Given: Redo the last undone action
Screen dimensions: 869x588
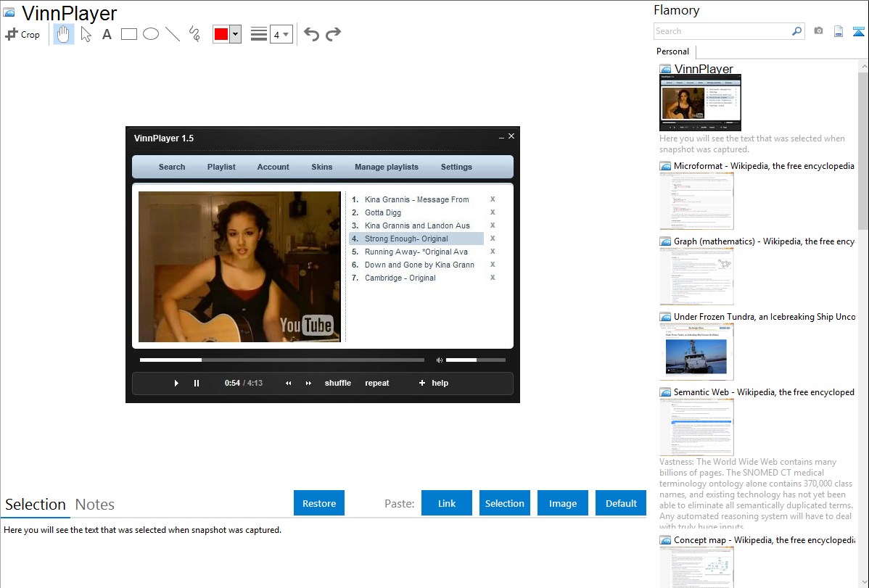Looking at the screenshot, I should 334,34.
